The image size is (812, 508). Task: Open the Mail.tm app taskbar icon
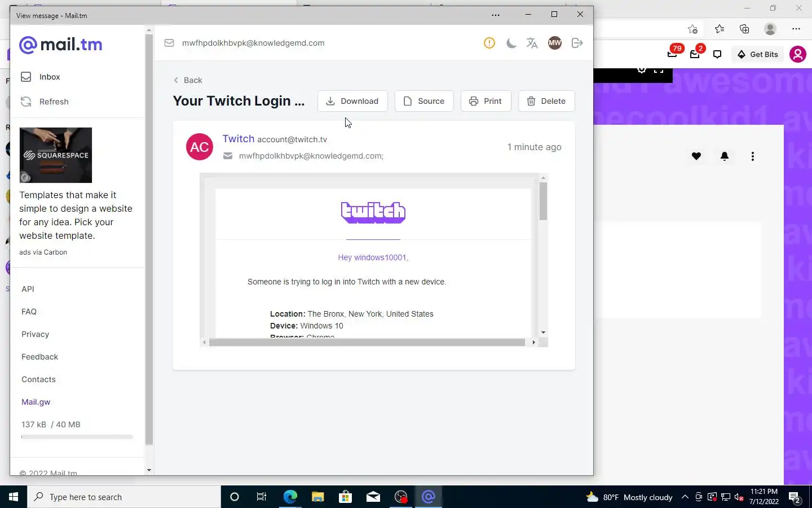(429, 497)
